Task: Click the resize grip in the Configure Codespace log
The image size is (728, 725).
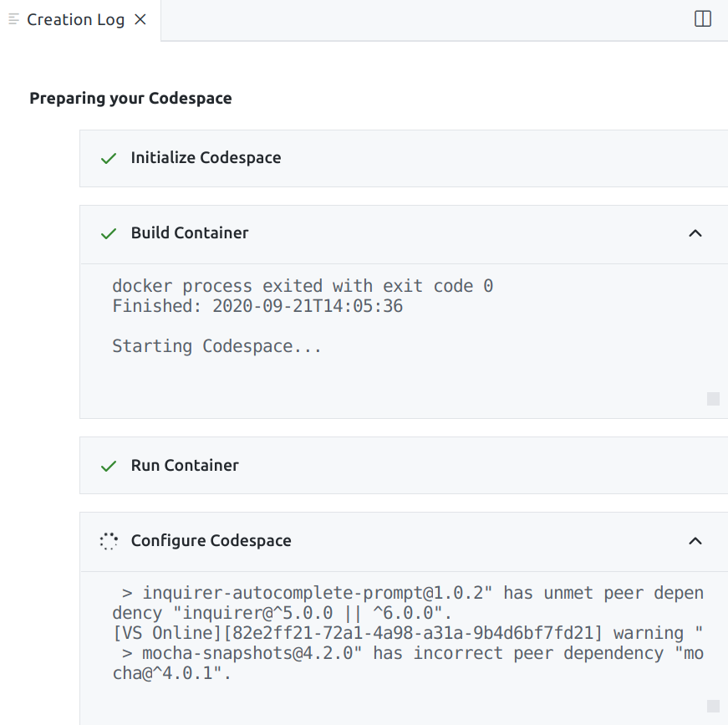Action: 713,707
